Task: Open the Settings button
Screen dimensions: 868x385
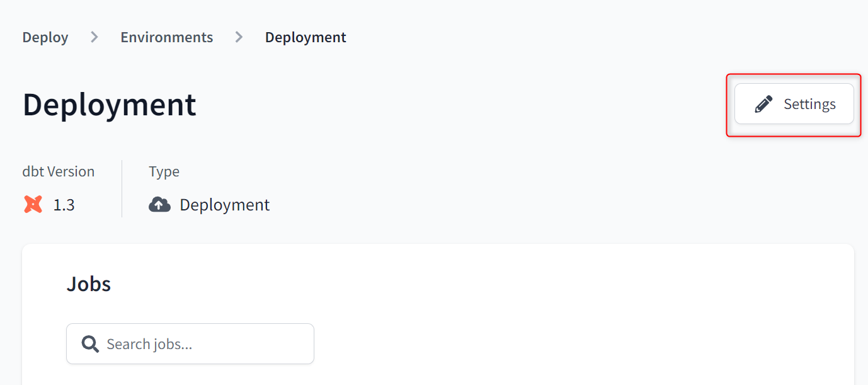Action: (x=794, y=104)
